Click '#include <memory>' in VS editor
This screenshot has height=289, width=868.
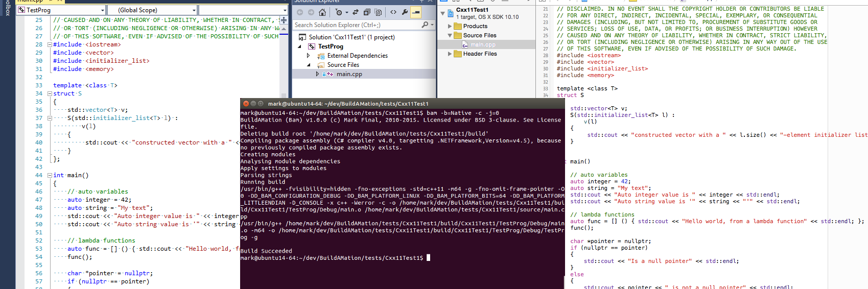pos(83,69)
